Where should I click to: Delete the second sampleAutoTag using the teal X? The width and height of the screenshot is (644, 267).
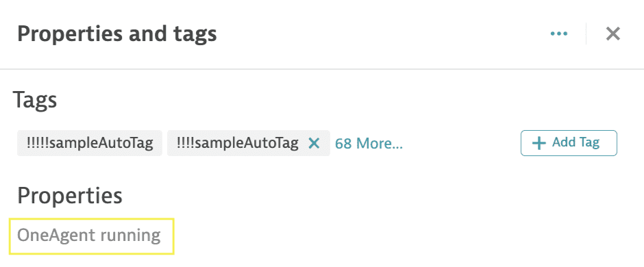point(314,143)
